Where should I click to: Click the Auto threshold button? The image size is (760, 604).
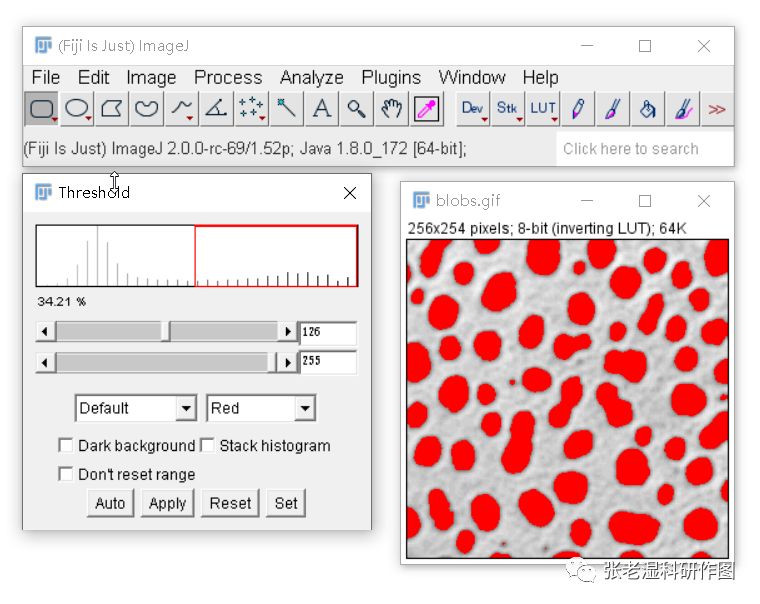[110, 503]
